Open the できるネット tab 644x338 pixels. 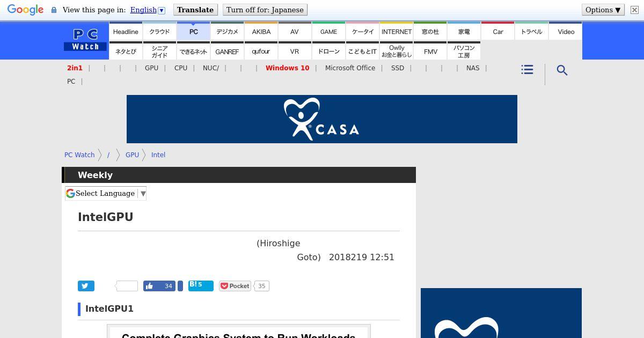click(194, 51)
